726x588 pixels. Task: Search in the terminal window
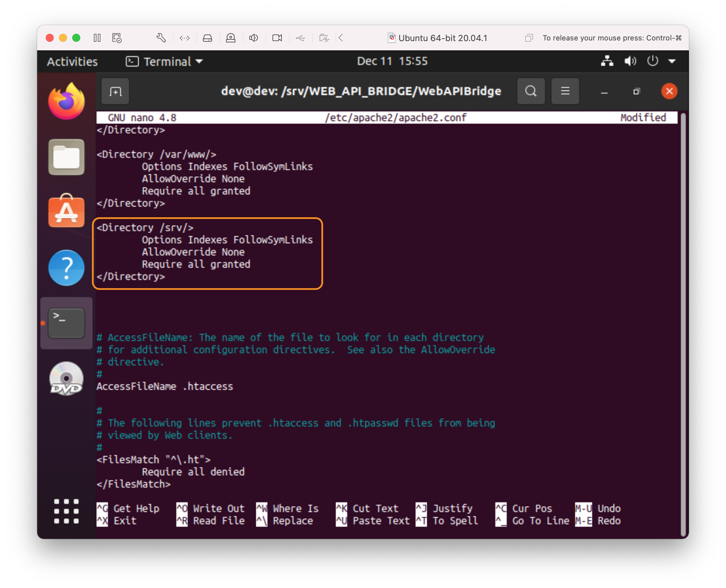[531, 91]
